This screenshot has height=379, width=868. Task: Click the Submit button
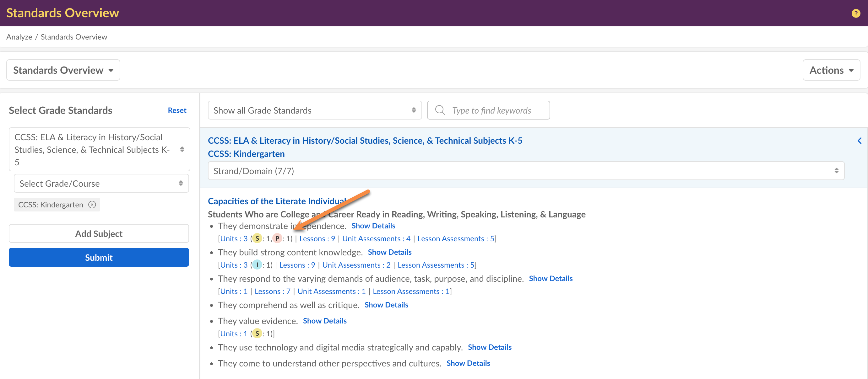(99, 258)
